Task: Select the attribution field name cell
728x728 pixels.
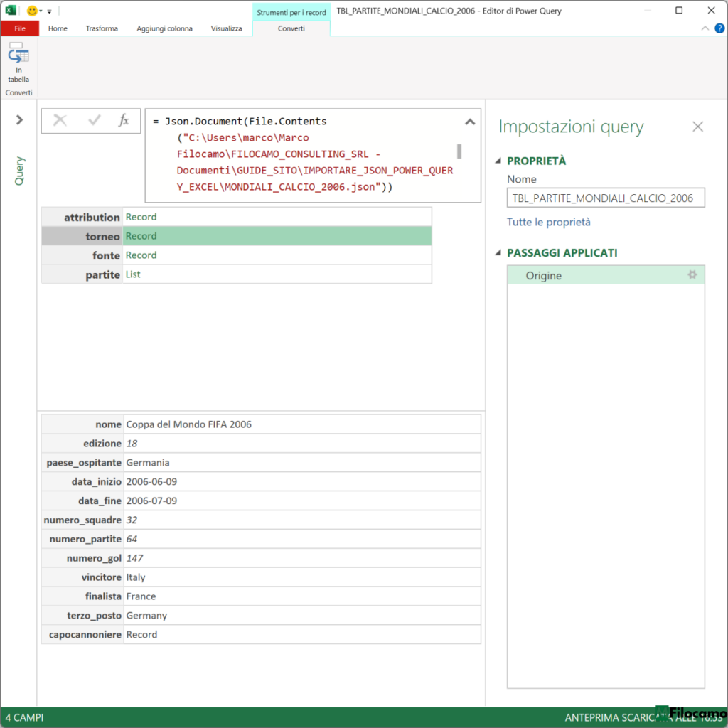Action: pyautogui.click(x=82, y=217)
